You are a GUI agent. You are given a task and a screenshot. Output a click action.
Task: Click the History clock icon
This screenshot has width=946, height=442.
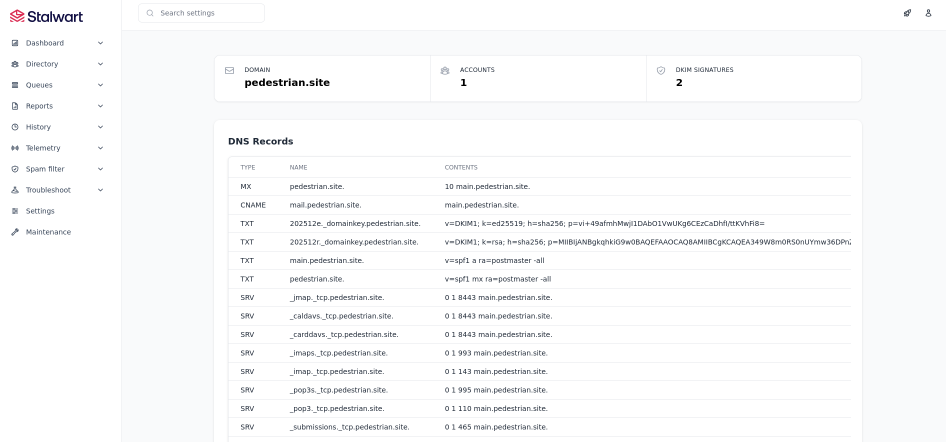point(15,127)
